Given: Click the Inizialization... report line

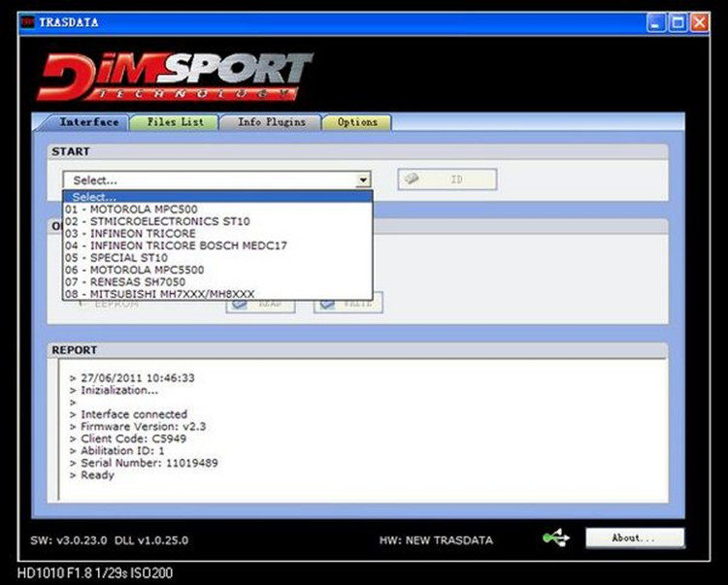Looking at the screenshot, I should coord(119,390).
